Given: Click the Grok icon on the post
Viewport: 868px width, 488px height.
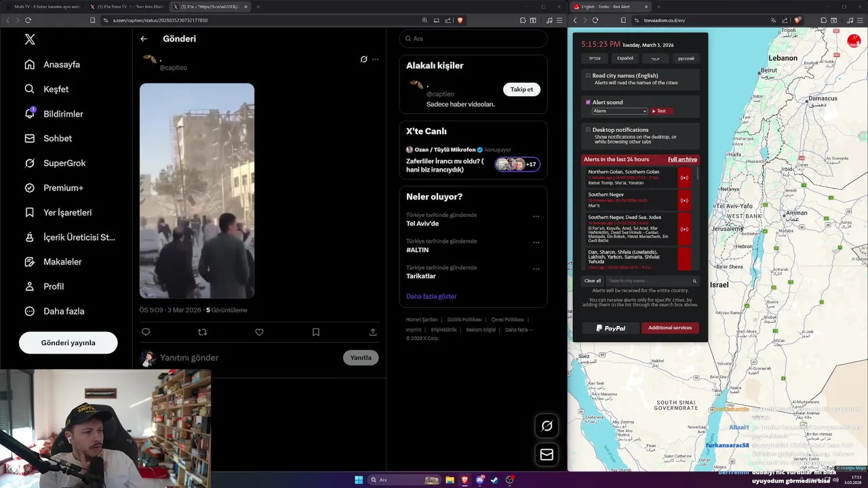Looking at the screenshot, I should [x=363, y=59].
